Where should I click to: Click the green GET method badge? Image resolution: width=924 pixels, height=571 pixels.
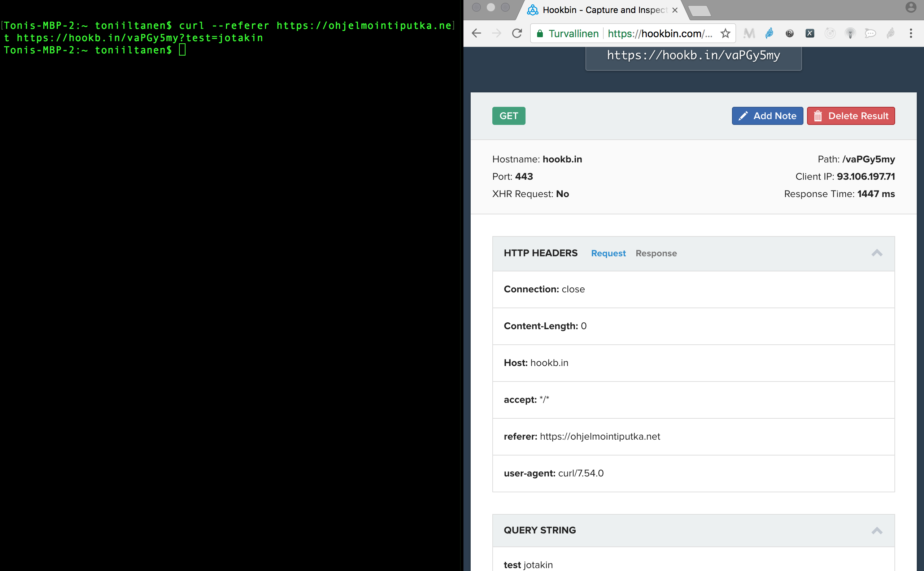[x=509, y=116]
